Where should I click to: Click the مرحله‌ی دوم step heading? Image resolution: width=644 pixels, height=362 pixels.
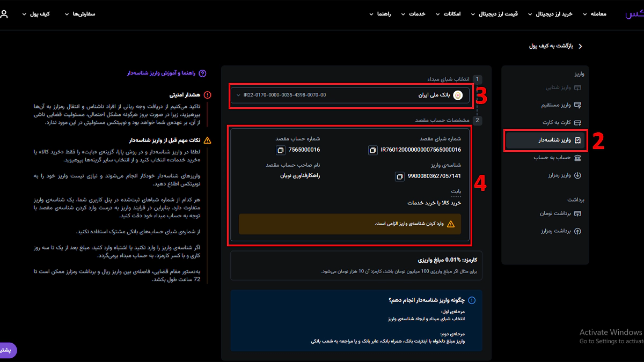click(452, 334)
